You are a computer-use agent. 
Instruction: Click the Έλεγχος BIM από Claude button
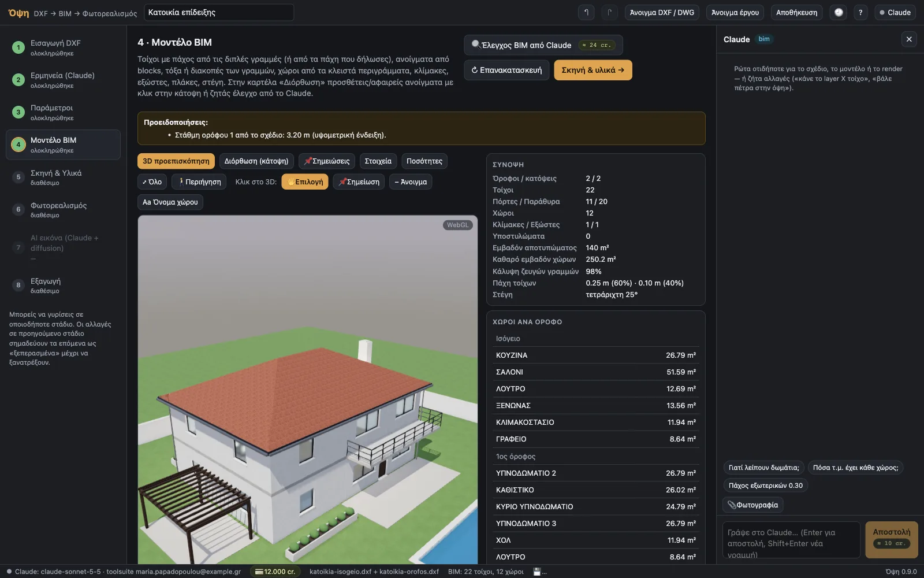click(543, 45)
